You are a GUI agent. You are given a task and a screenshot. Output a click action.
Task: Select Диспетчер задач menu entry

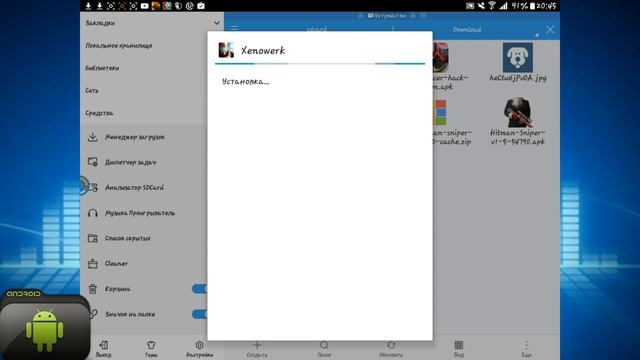coord(131,162)
